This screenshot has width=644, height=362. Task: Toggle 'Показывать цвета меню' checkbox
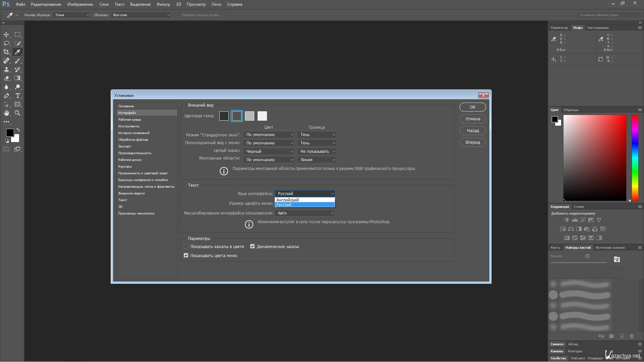(186, 255)
